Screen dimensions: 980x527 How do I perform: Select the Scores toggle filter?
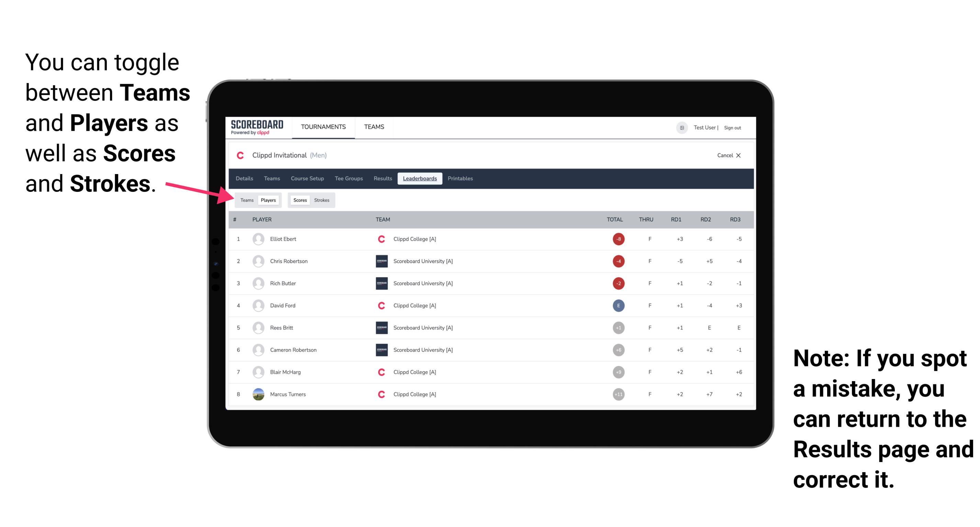click(300, 199)
